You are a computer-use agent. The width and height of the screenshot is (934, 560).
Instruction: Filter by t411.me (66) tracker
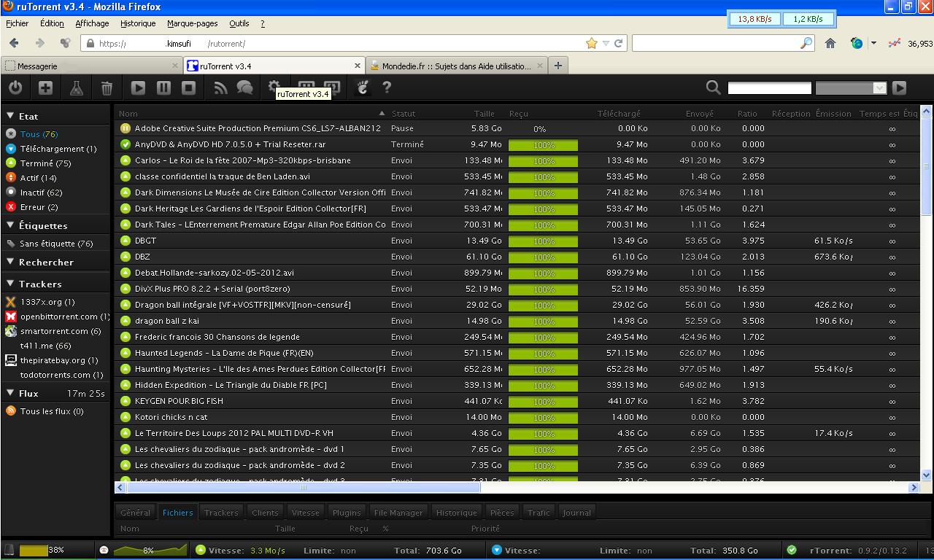coord(45,346)
